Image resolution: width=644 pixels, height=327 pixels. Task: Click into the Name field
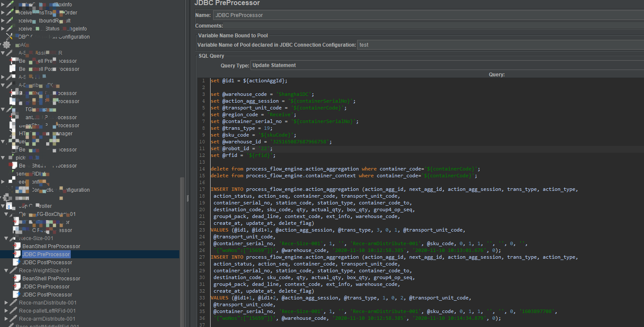click(428, 15)
